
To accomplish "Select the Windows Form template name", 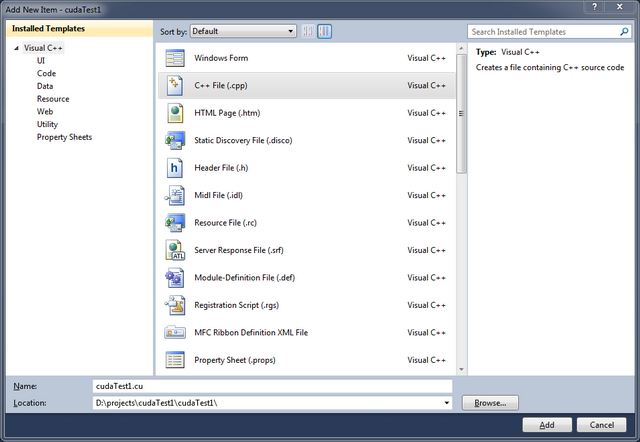I will (221, 58).
